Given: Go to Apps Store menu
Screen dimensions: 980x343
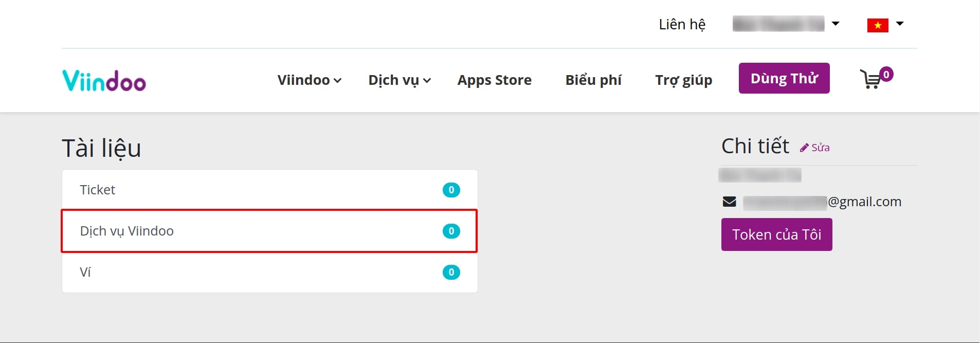Looking at the screenshot, I should coord(495,80).
